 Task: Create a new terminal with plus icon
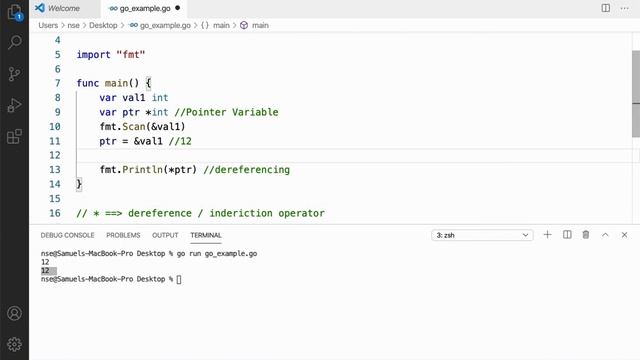(x=547, y=235)
